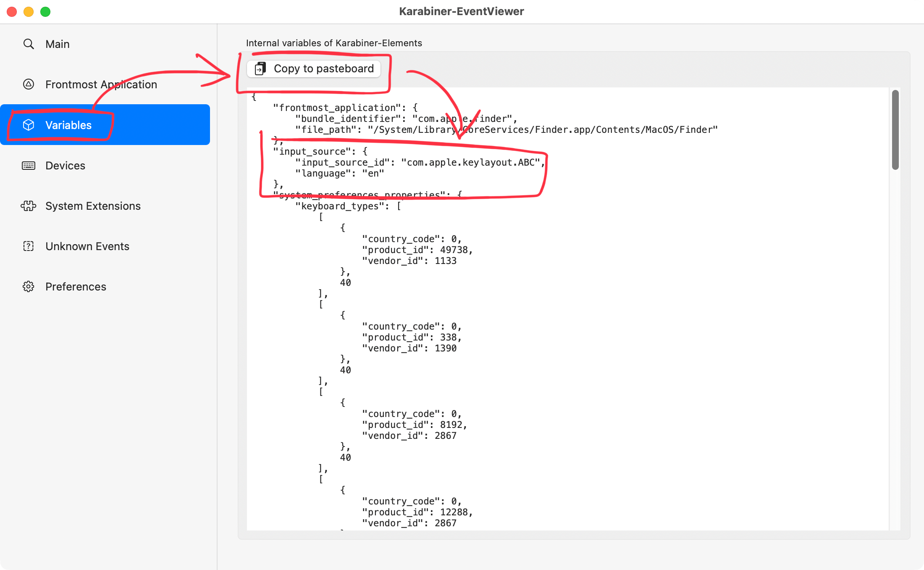The height and width of the screenshot is (570, 924).
Task: Go to the Devices section
Action: click(105, 165)
